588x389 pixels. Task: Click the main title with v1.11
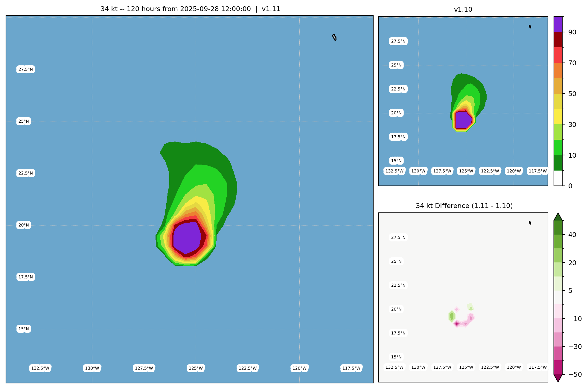pos(190,9)
